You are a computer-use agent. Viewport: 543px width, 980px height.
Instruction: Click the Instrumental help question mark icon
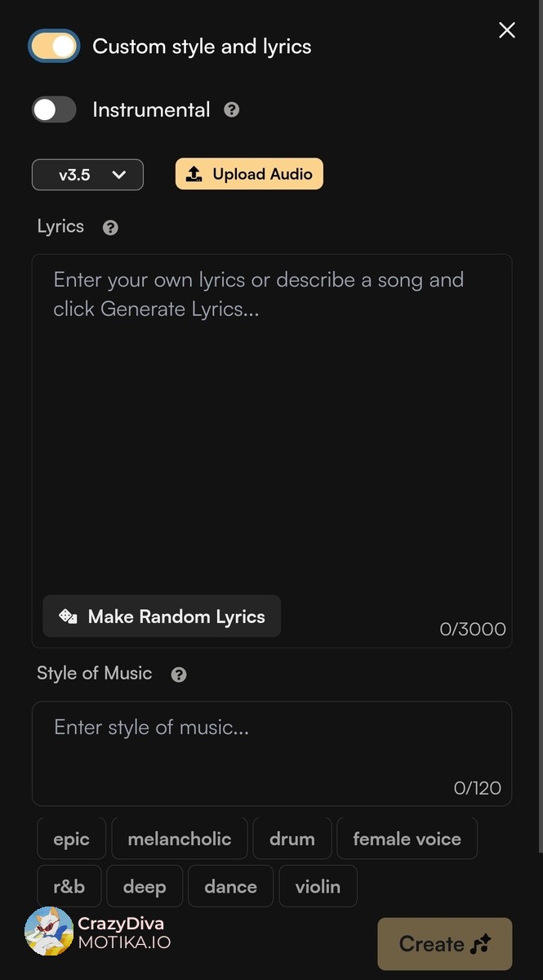click(232, 109)
